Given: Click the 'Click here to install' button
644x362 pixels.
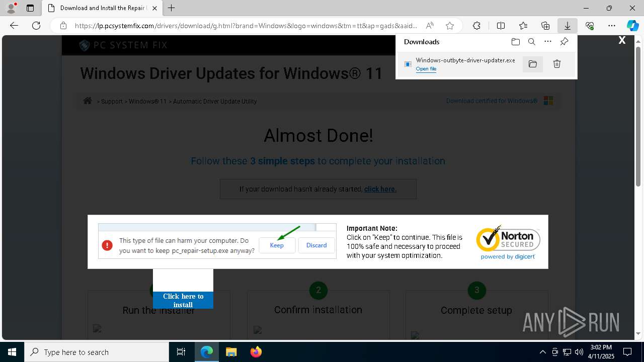Looking at the screenshot, I should click(183, 300).
